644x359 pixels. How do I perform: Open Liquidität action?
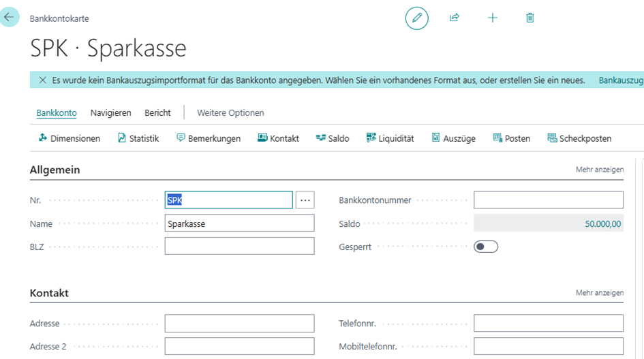coord(390,138)
